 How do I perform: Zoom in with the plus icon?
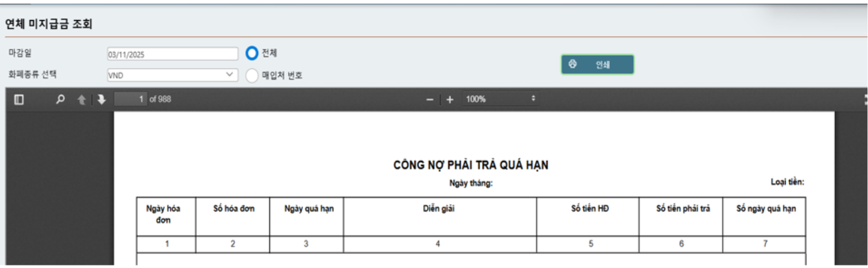coord(450,99)
